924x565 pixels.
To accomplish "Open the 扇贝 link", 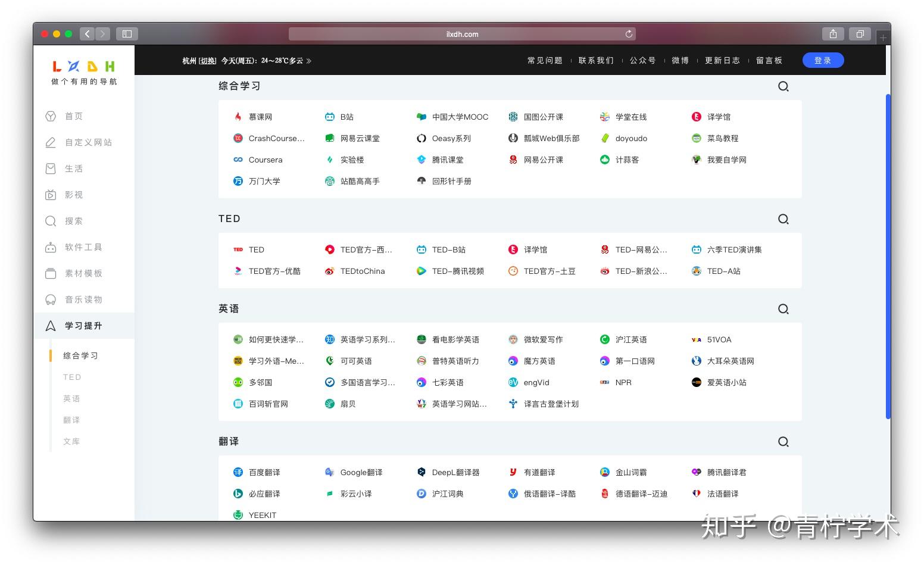I will click(x=348, y=404).
